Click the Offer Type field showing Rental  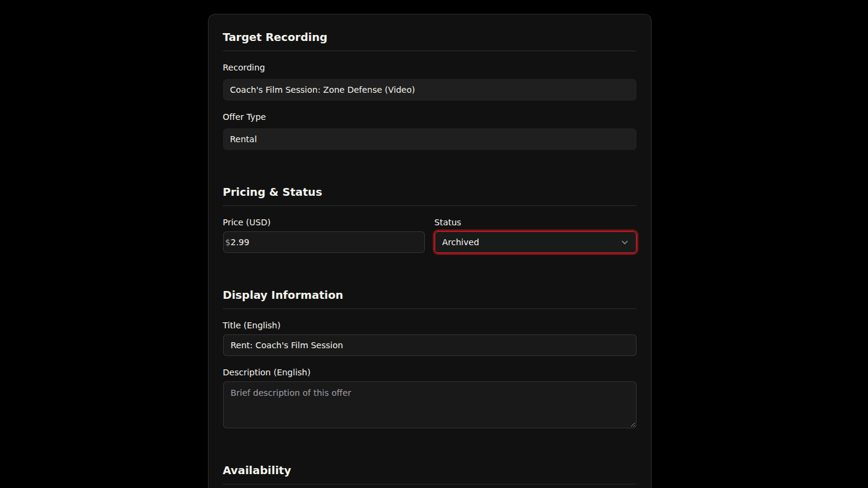click(429, 139)
